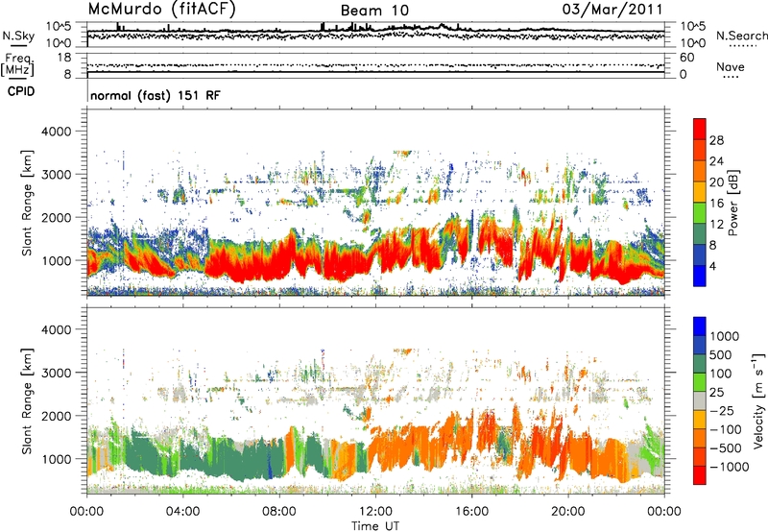
Task: Click the 4000 tick in power panel
Action: pos(56,132)
